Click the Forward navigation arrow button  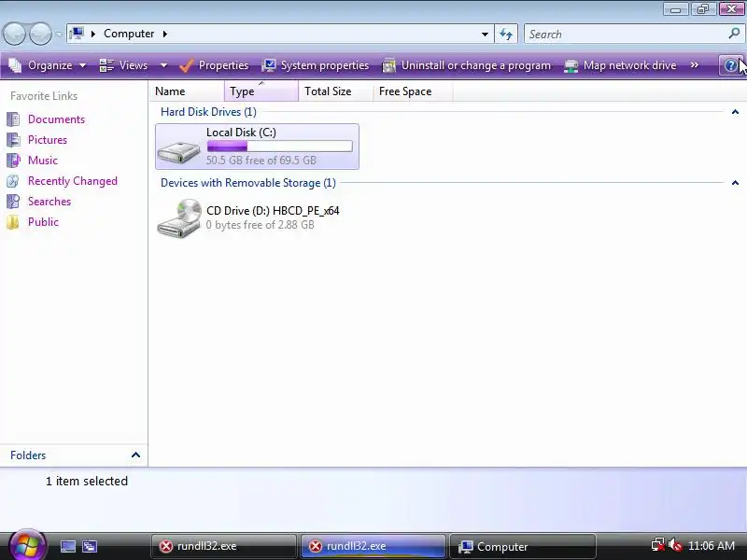40,34
